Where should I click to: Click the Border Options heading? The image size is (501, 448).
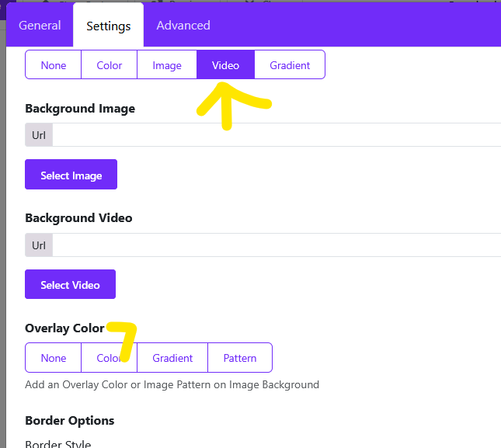point(70,421)
